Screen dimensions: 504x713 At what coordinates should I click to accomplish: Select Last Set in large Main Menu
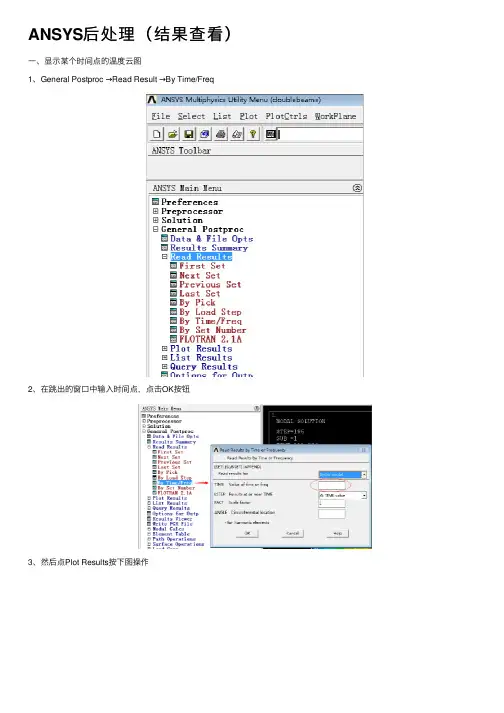coord(200,294)
